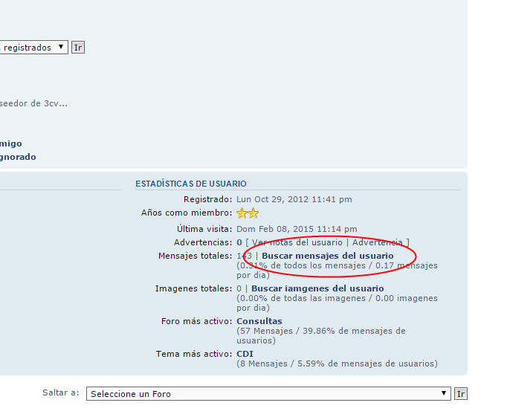Open 'Buscar iamgenes del usuario' link

point(317,288)
